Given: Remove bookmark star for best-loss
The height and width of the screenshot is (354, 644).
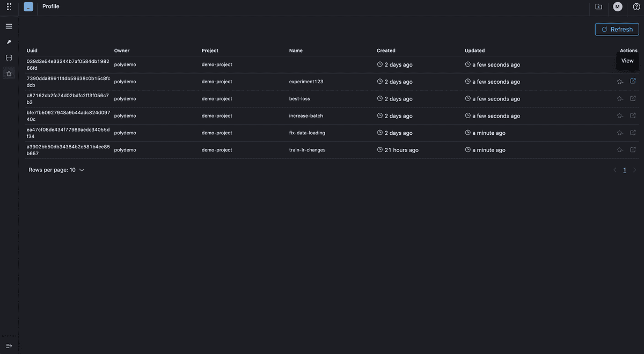Looking at the screenshot, I should click(x=620, y=99).
